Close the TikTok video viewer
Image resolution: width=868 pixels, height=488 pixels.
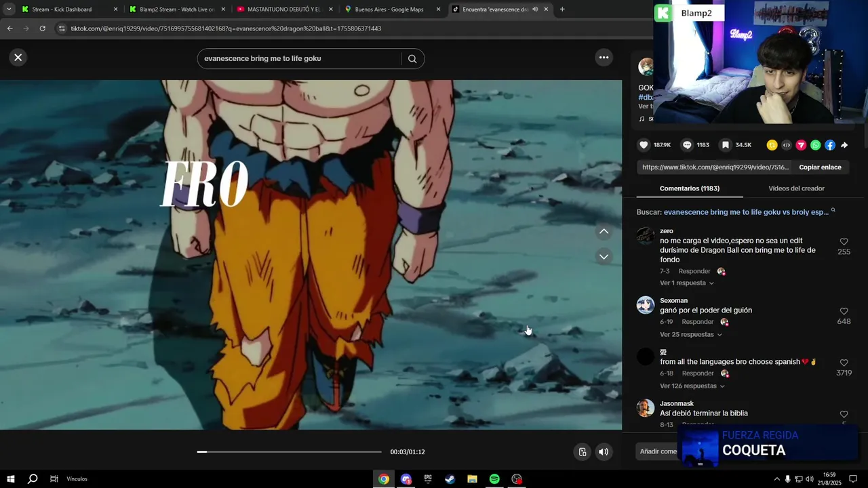18,58
